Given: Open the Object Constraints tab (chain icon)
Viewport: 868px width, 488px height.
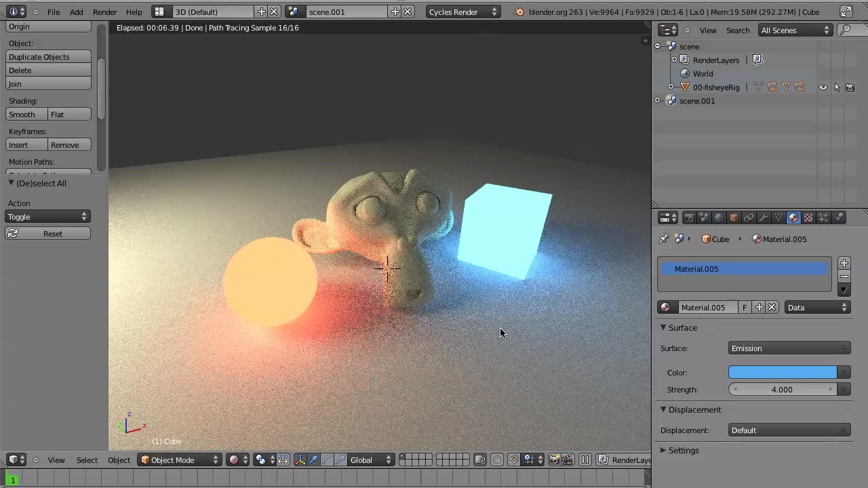Looking at the screenshot, I should coord(749,218).
